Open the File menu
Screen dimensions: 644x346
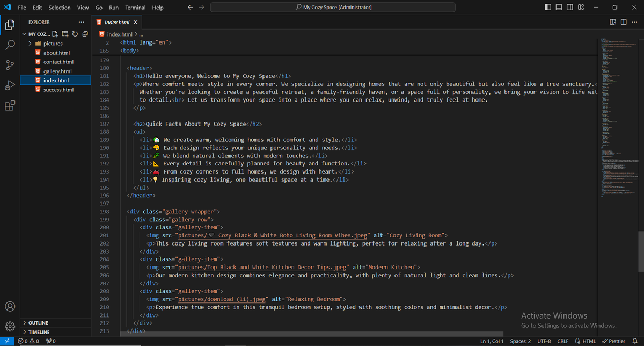pos(22,8)
